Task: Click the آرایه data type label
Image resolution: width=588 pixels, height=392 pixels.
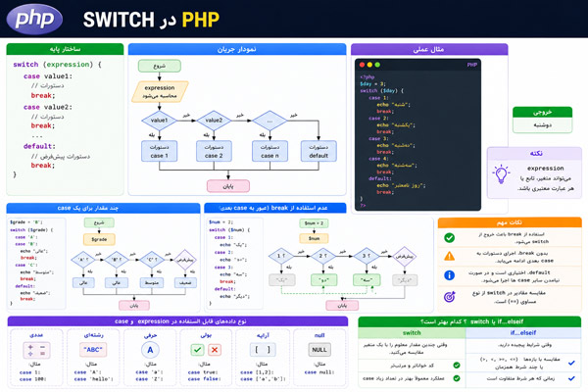Action: 263,335
